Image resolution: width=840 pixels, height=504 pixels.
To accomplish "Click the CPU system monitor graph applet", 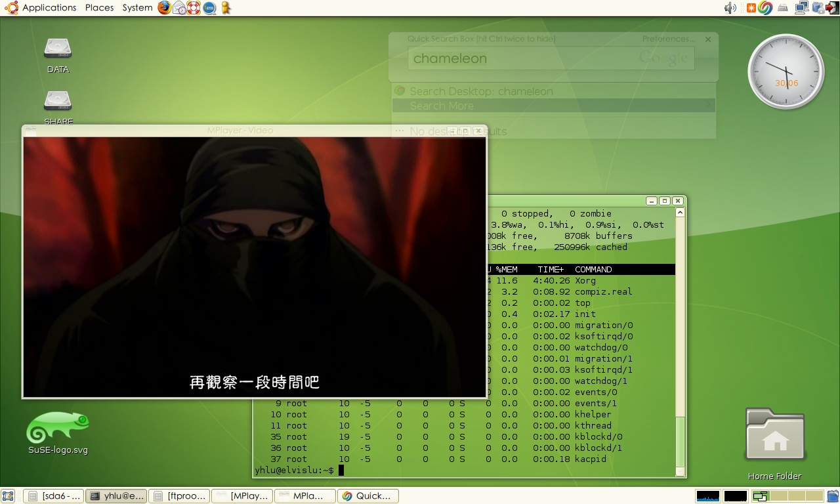I will (708, 496).
